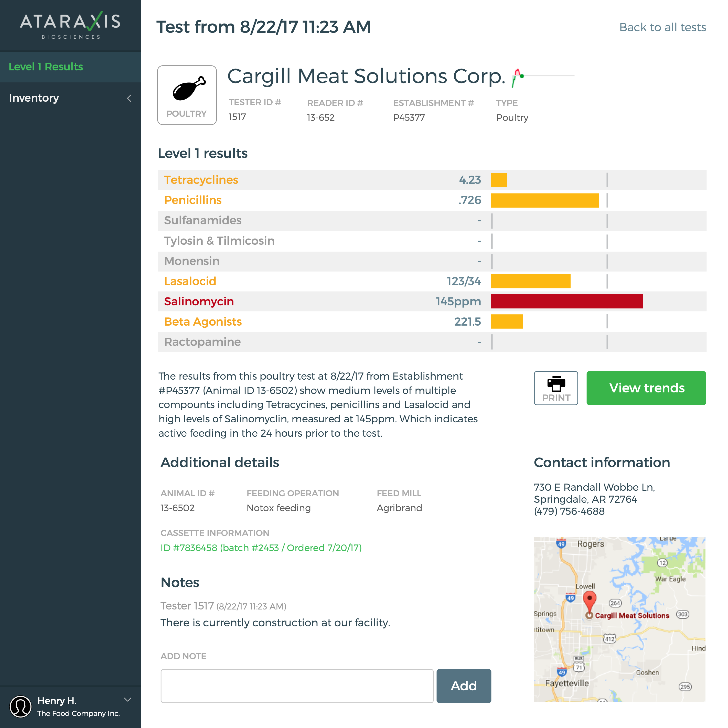Image resolution: width=728 pixels, height=728 pixels.
Task: Open the Henry H. account dropdown arrow
Action: (x=128, y=700)
